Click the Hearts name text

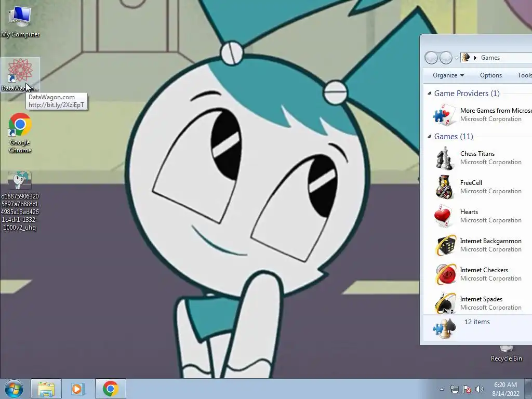[x=469, y=212]
